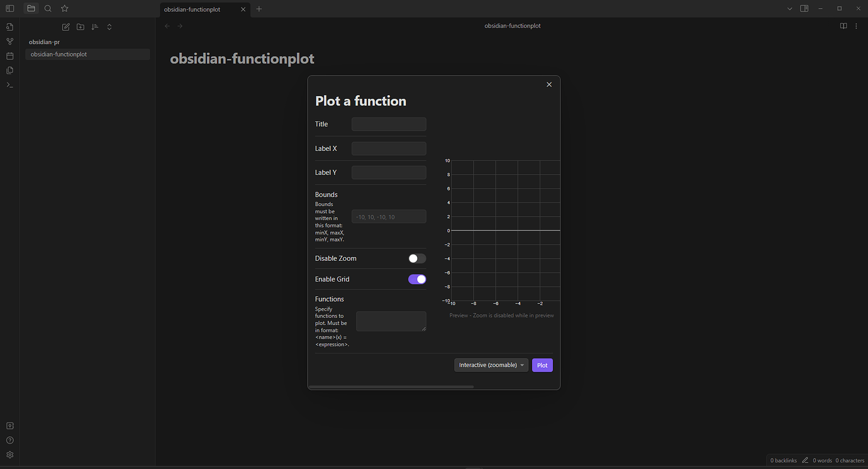
Task: Click the 0 characters status item
Action: click(850, 460)
